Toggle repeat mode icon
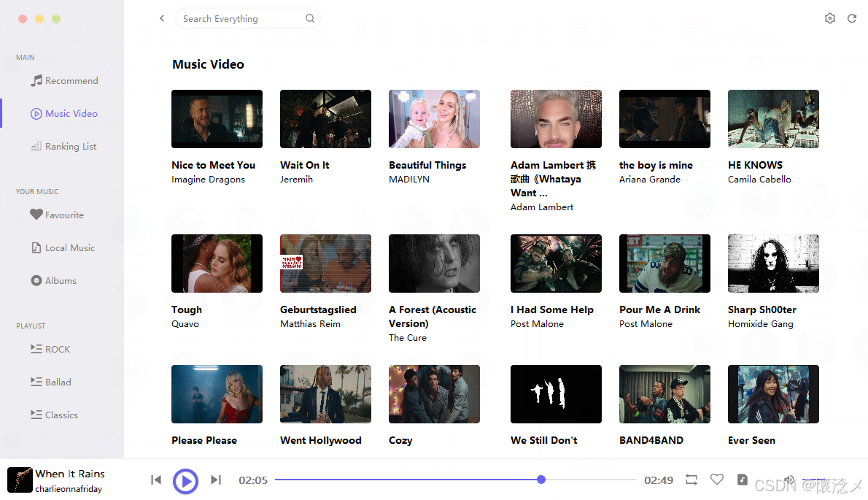 tap(691, 480)
